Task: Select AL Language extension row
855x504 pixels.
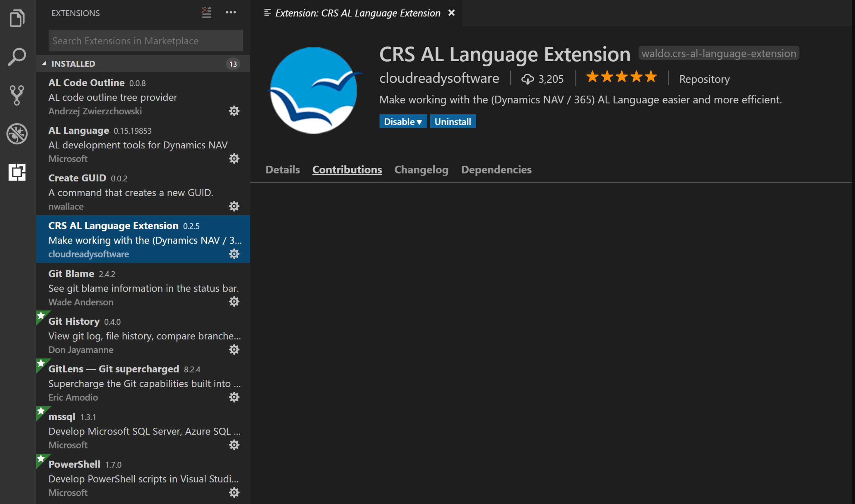Action: pyautogui.click(x=143, y=143)
